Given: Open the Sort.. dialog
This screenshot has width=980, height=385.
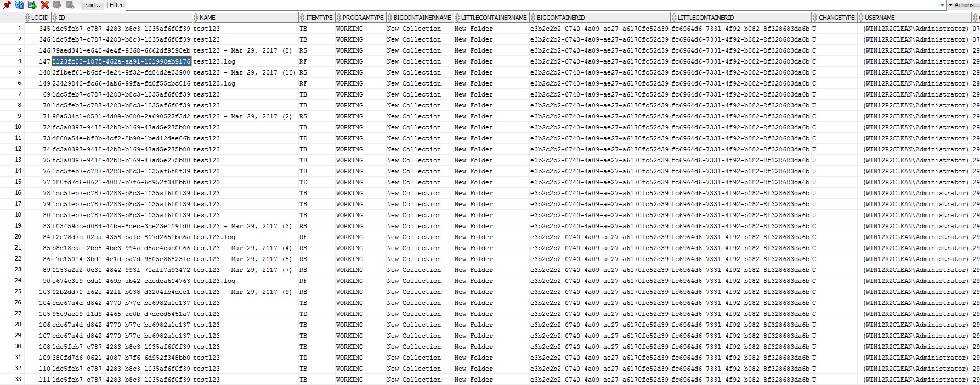Looking at the screenshot, I should click(x=93, y=5).
